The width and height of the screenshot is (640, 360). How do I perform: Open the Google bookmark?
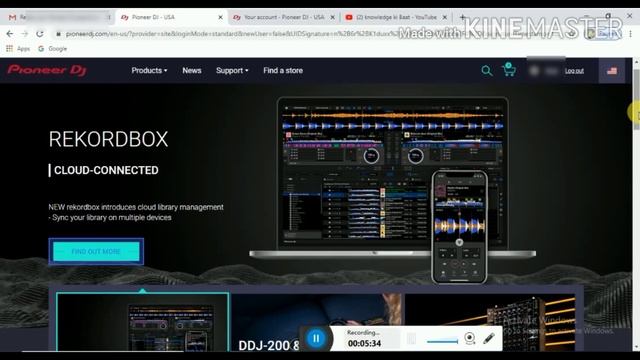tap(53, 49)
